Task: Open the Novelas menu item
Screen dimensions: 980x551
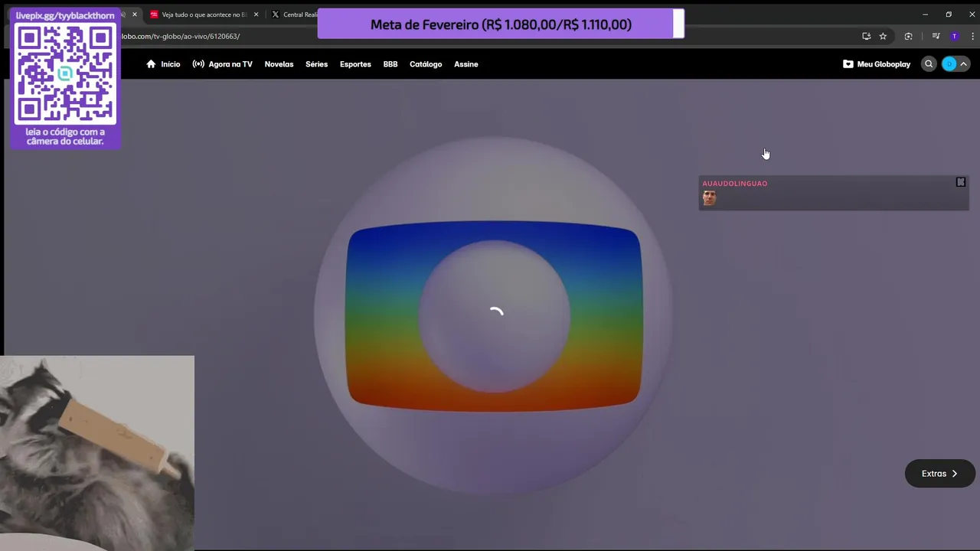Action: (x=279, y=64)
